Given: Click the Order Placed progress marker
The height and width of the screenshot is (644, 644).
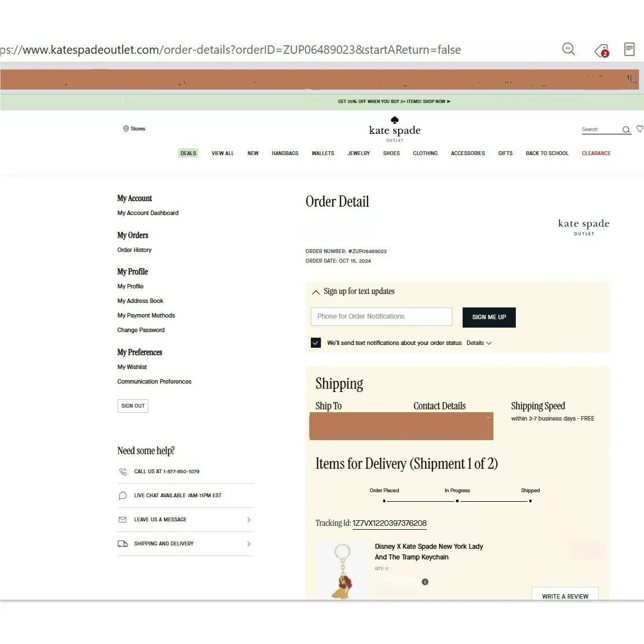Looking at the screenshot, I should tap(384, 501).
